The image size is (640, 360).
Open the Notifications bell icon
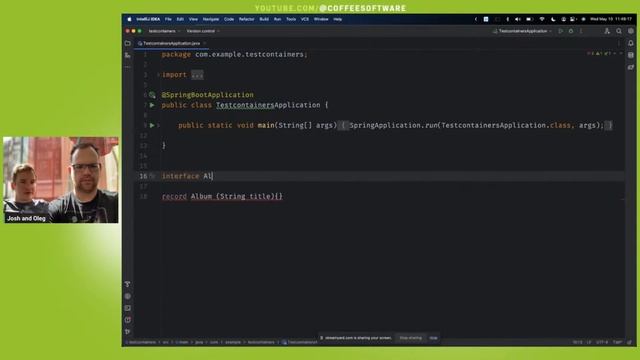tap(631, 43)
